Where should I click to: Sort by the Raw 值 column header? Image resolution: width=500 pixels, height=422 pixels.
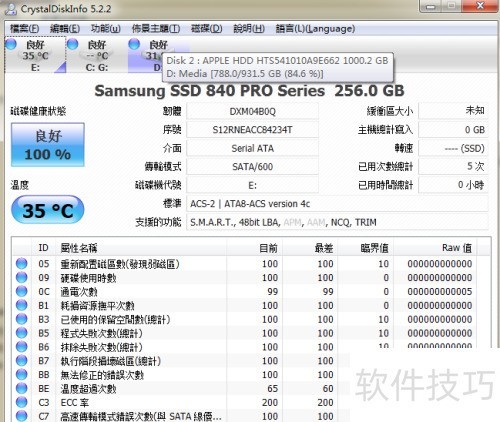pos(435,248)
